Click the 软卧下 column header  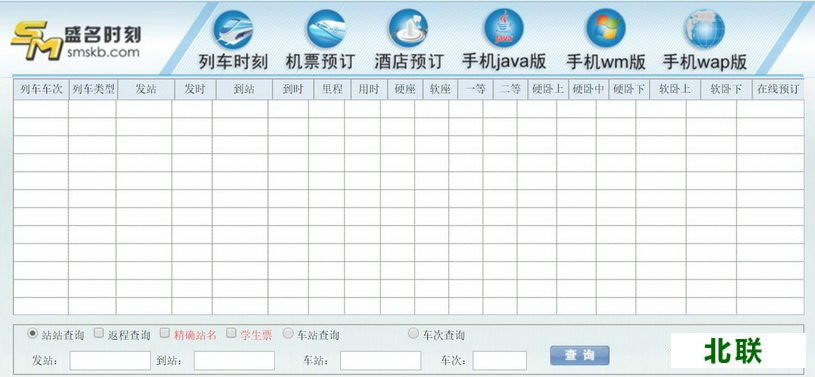[726, 89]
